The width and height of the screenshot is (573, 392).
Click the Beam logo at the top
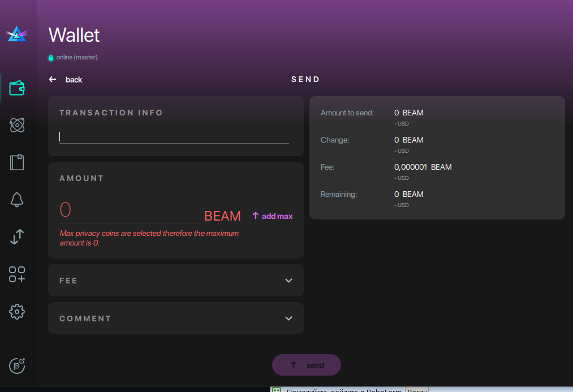click(17, 34)
